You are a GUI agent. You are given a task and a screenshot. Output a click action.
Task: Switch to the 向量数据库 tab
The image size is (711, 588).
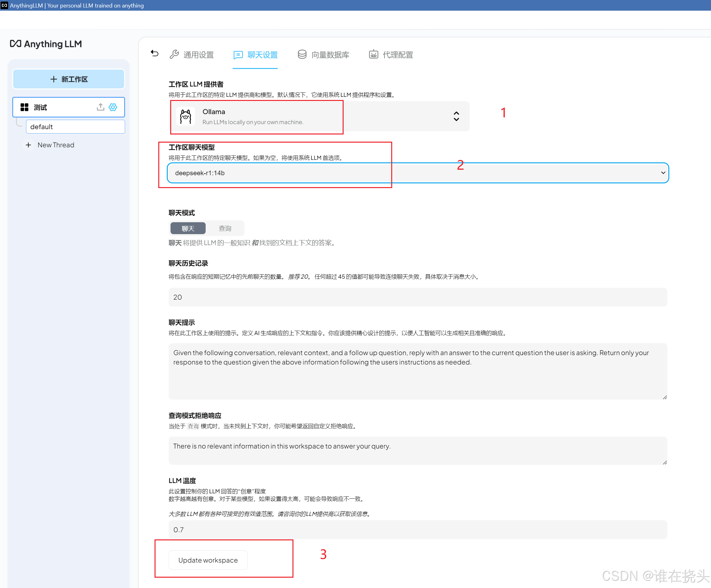click(323, 55)
